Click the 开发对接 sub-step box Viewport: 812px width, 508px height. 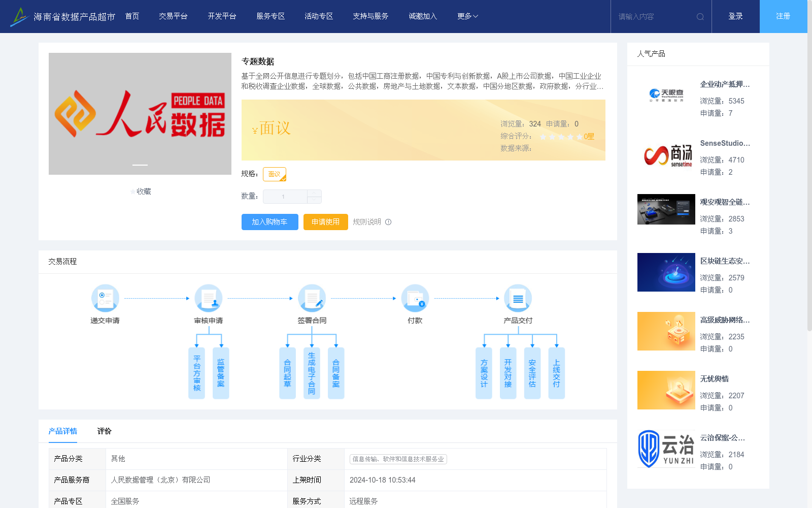(x=508, y=373)
